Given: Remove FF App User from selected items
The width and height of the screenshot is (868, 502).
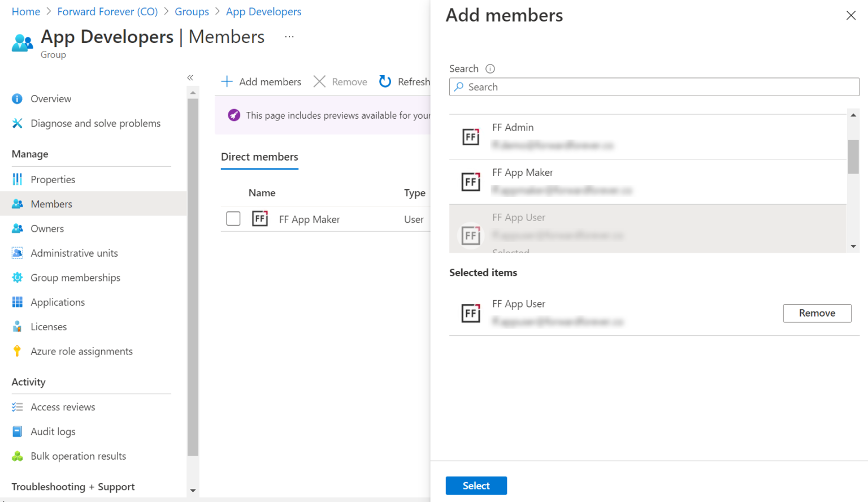Looking at the screenshot, I should pyautogui.click(x=817, y=313).
